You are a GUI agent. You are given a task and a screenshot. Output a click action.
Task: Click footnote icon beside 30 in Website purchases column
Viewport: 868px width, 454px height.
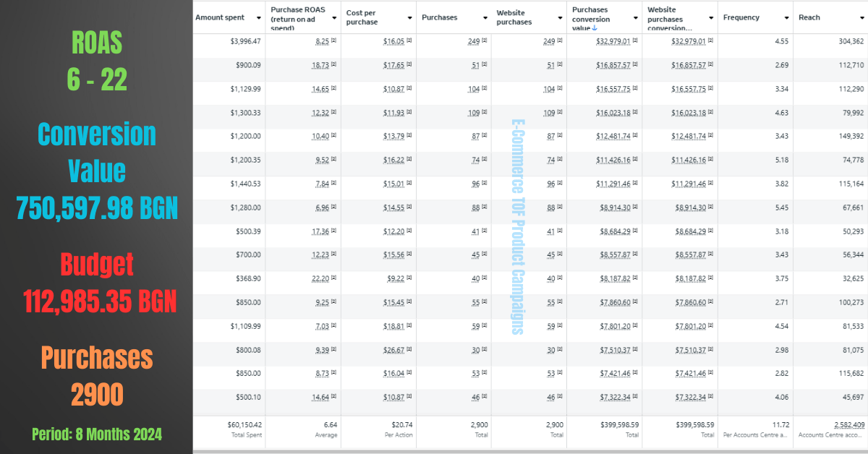point(560,350)
